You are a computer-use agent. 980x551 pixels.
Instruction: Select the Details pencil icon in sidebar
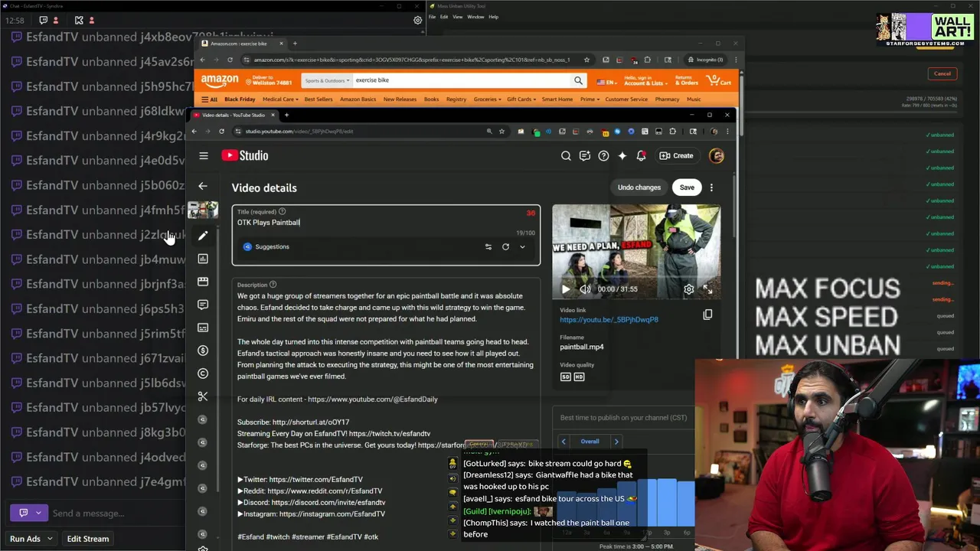click(203, 236)
